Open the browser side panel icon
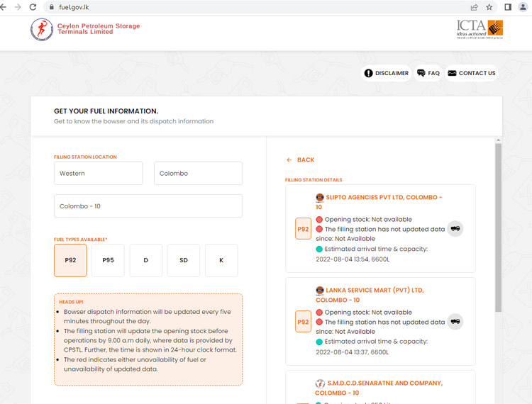The width and height of the screenshot is (532, 404). (508, 7)
